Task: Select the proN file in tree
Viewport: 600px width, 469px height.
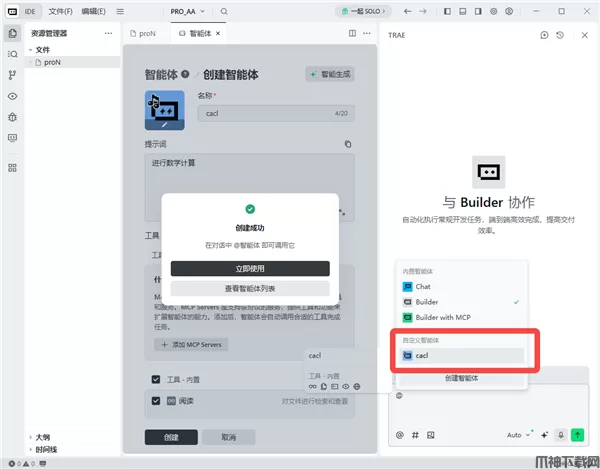Action: pos(73,62)
